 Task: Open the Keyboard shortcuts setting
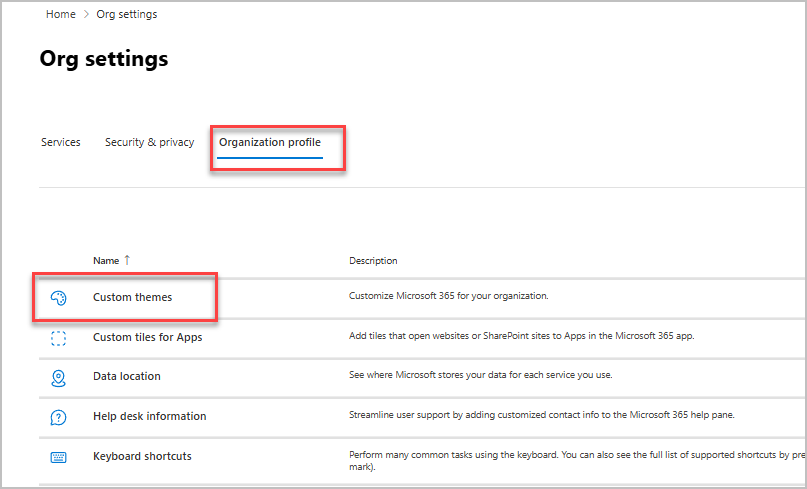142,457
